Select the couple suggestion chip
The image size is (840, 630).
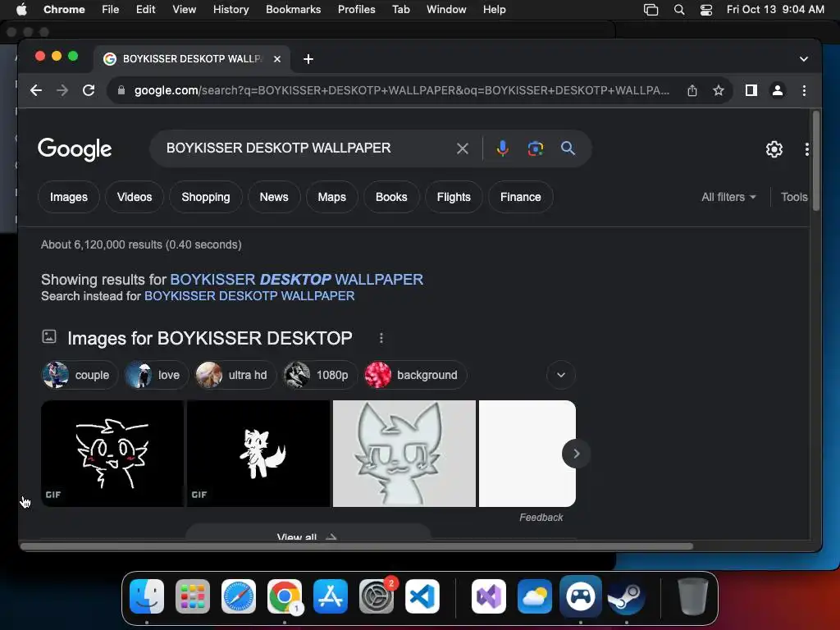point(80,375)
